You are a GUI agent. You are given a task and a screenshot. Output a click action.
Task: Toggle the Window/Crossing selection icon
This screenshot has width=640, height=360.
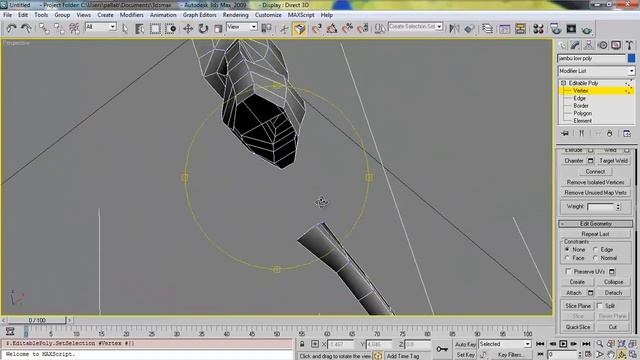(x=171, y=28)
